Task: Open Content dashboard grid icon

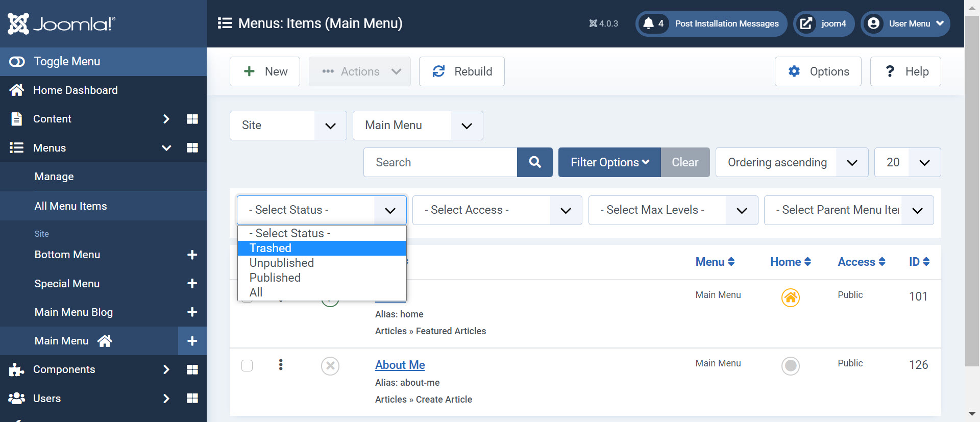Action: tap(192, 119)
